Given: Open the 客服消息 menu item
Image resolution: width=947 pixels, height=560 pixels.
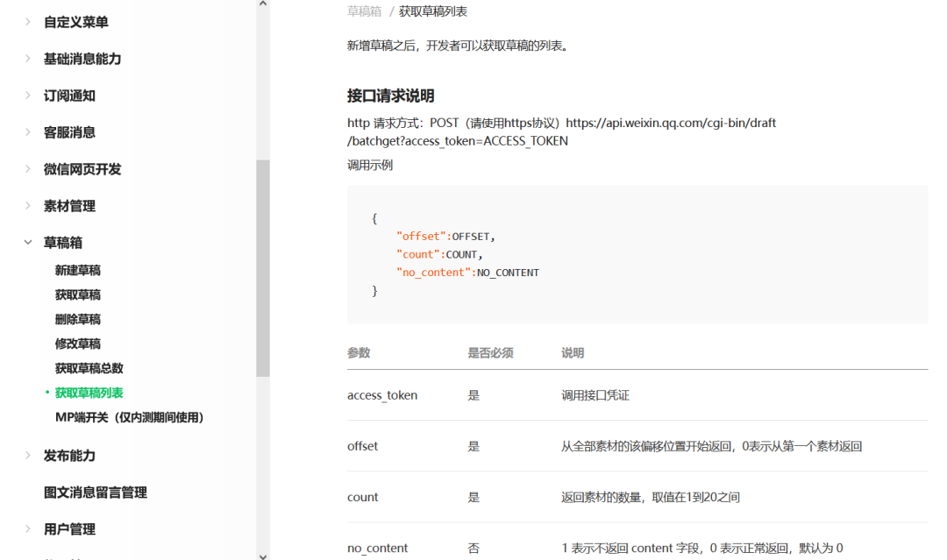Looking at the screenshot, I should pyautogui.click(x=69, y=132).
